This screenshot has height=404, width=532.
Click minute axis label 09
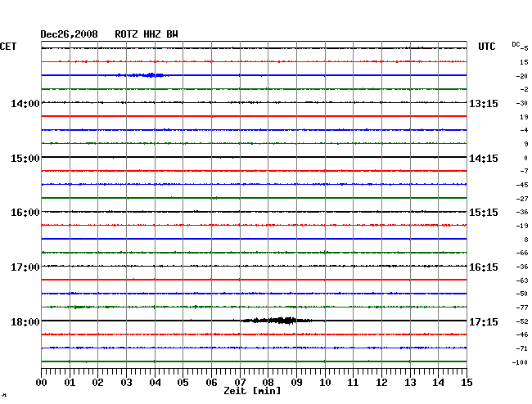[x=296, y=383]
